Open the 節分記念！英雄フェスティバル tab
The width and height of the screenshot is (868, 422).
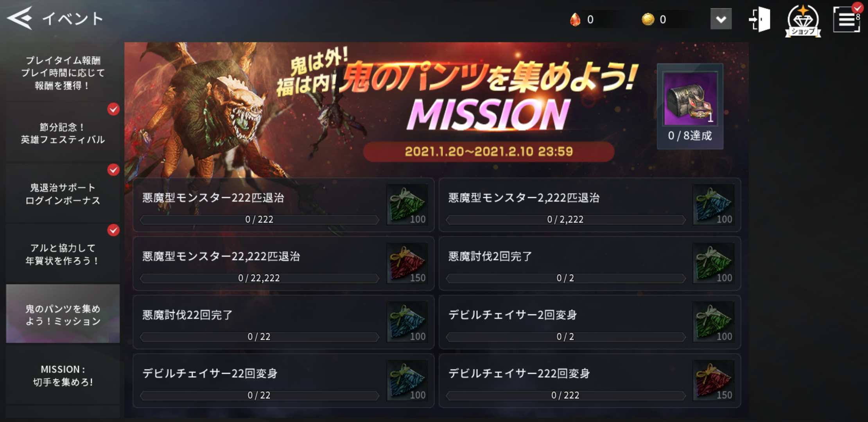tap(63, 133)
